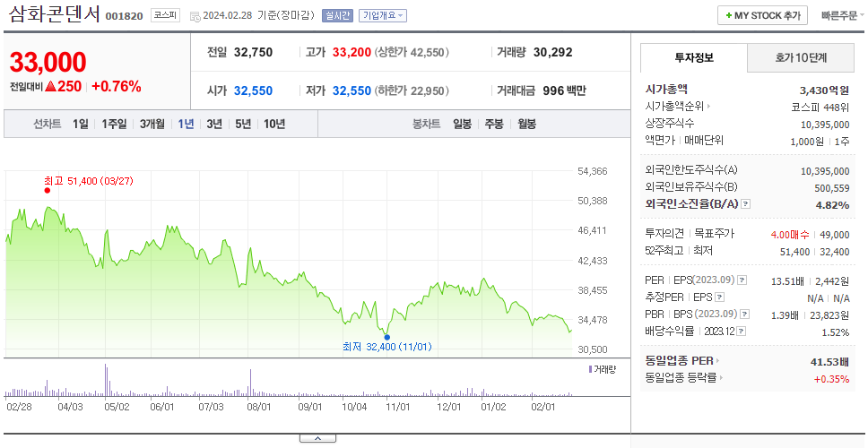
Task: Switch to 투자정보 tab
Action: click(694, 57)
